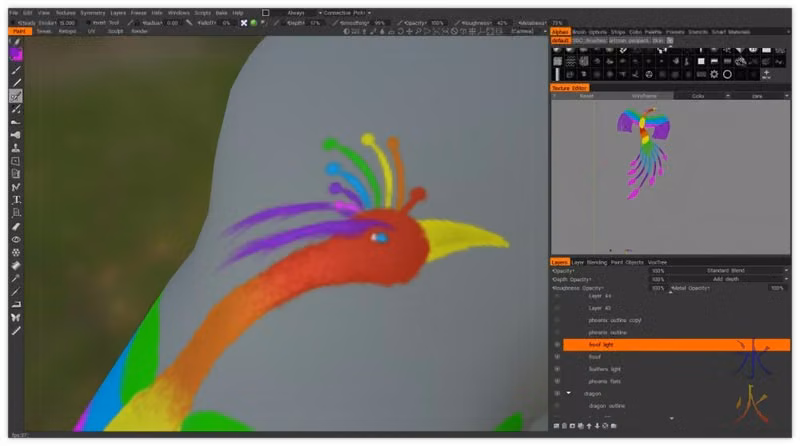
Task: Toggle visibility of the 'phoenix flats' layer
Action: pyautogui.click(x=557, y=382)
